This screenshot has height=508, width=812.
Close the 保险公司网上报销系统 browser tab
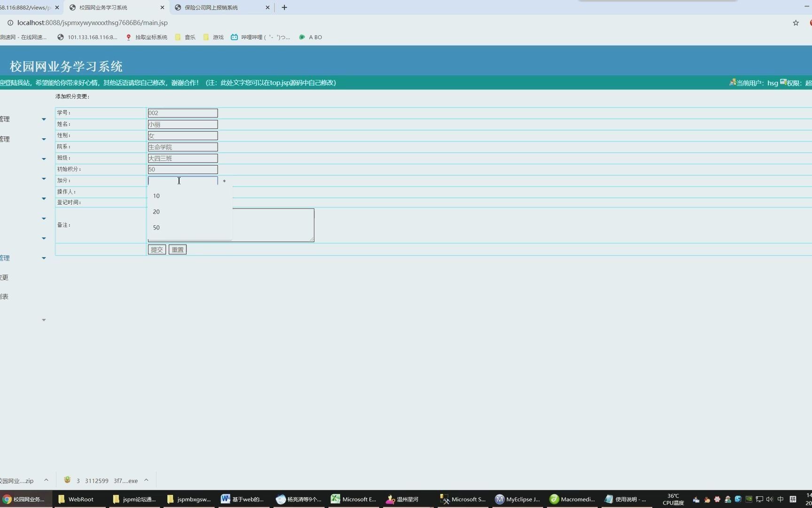[x=267, y=8]
